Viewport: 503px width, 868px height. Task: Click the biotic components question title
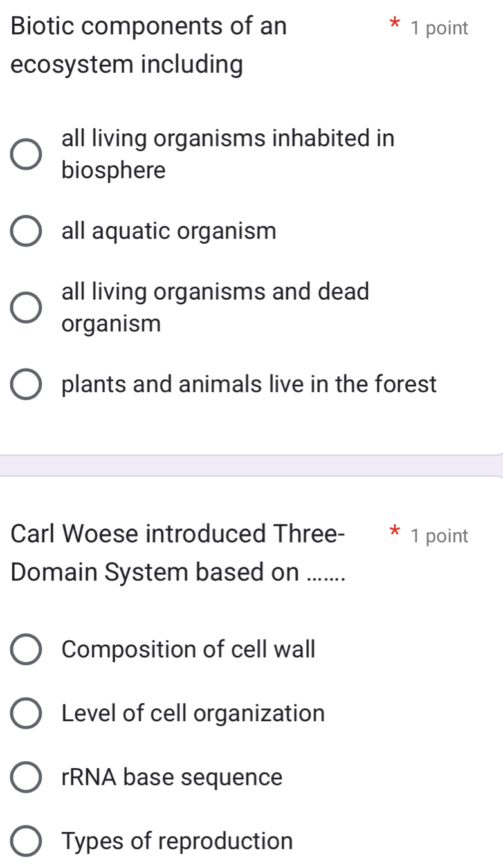point(148,45)
